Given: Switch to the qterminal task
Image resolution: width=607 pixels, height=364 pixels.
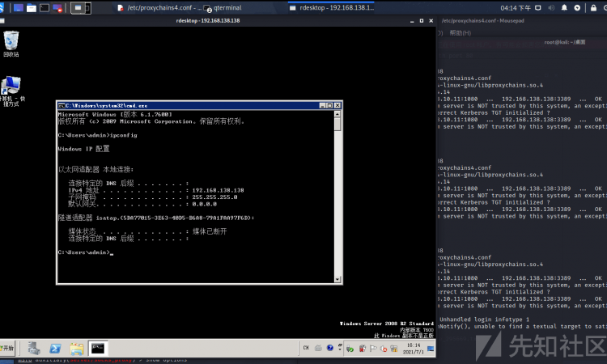Looking at the screenshot, I should point(223,8).
